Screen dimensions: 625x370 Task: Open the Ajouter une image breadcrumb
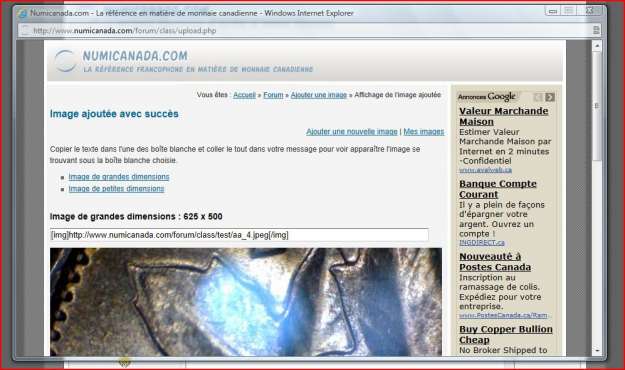coord(318,95)
